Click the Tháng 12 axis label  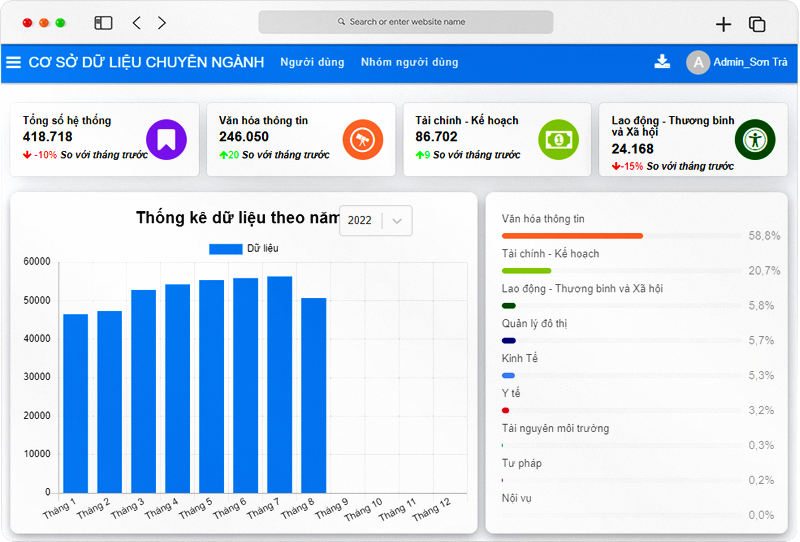coord(432,510)
